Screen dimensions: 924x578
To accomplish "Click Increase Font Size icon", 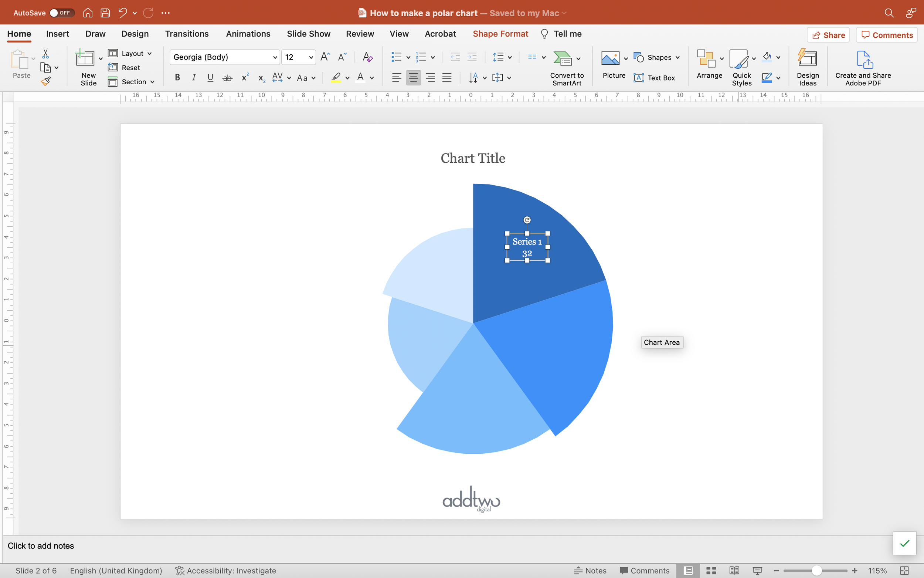I will click(x=325, y=57).
